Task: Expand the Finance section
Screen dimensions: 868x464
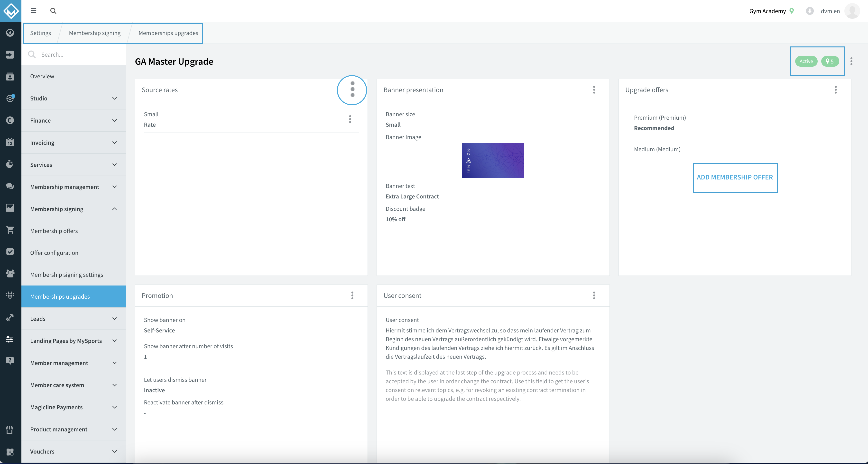Action: [x=74, y=121]
